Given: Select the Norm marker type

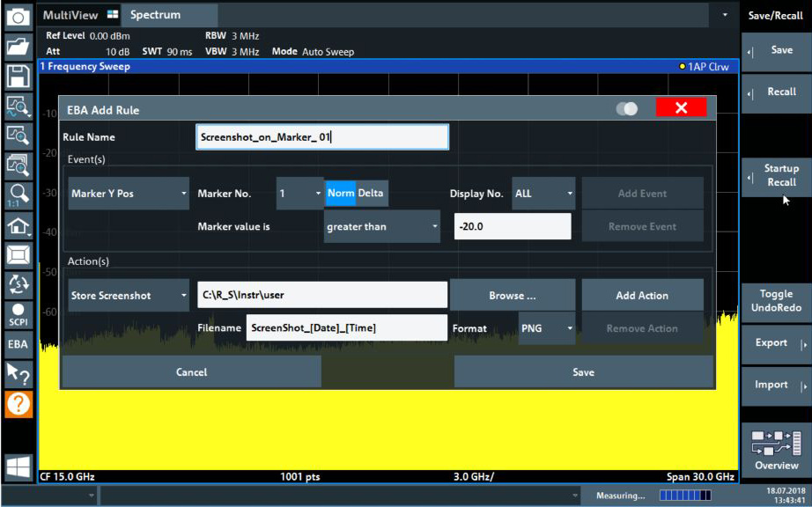Looking at the screenshot, I should (340, 194).
